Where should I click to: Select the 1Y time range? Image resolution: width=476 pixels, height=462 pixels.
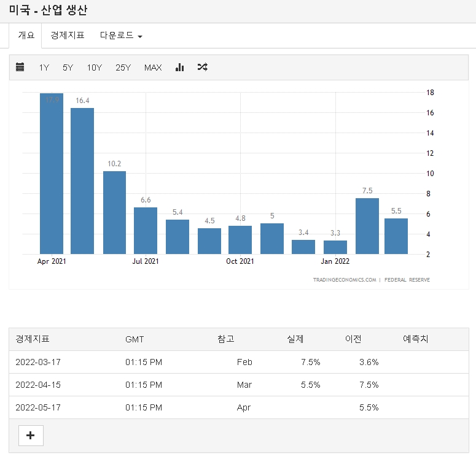pyautogui.click(x=44, y=67)
